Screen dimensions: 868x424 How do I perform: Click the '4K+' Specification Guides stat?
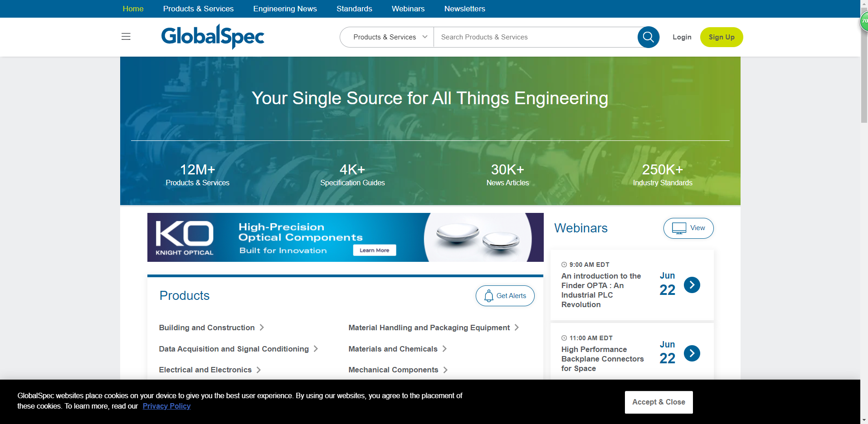[x=352, y=175]
